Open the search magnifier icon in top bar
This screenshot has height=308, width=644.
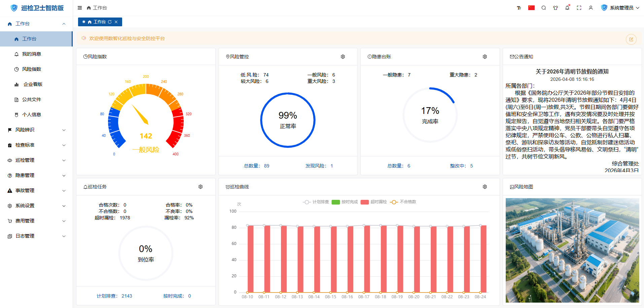544,8
